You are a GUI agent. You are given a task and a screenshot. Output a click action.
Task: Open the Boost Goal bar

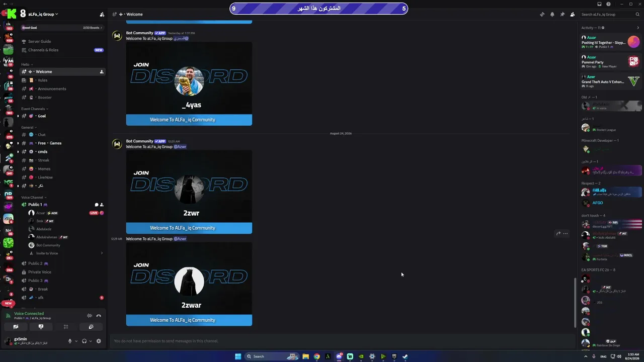tap(62, 28)
